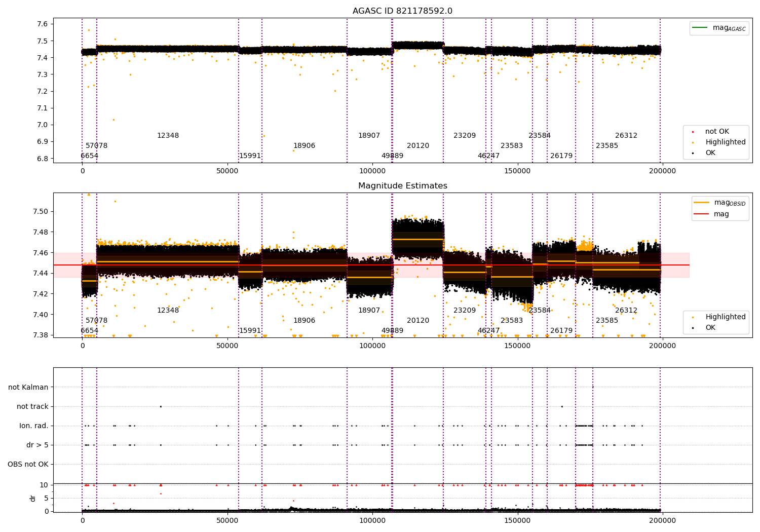Click obsid label 49889 in middle plot

tap(393, 331)
